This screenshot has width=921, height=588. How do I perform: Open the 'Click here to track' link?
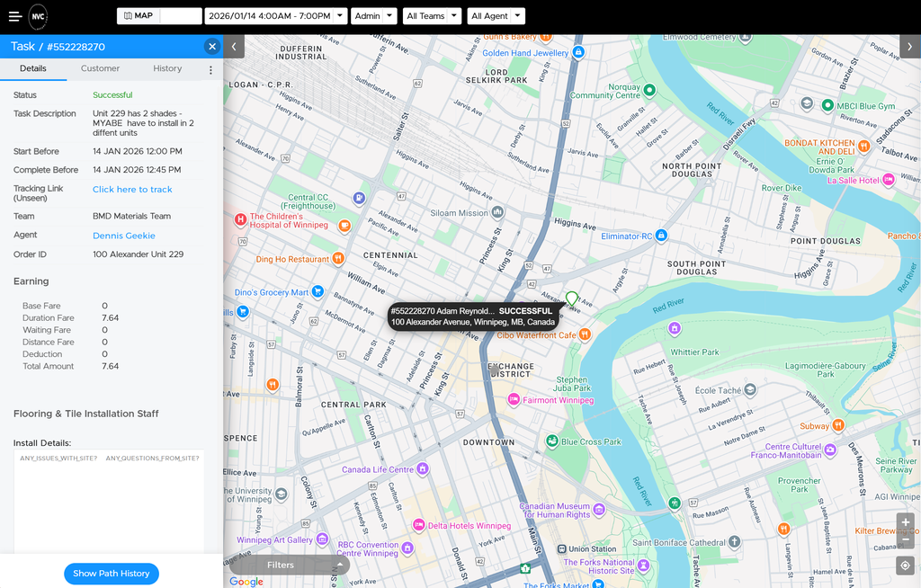tap(132, 190)
